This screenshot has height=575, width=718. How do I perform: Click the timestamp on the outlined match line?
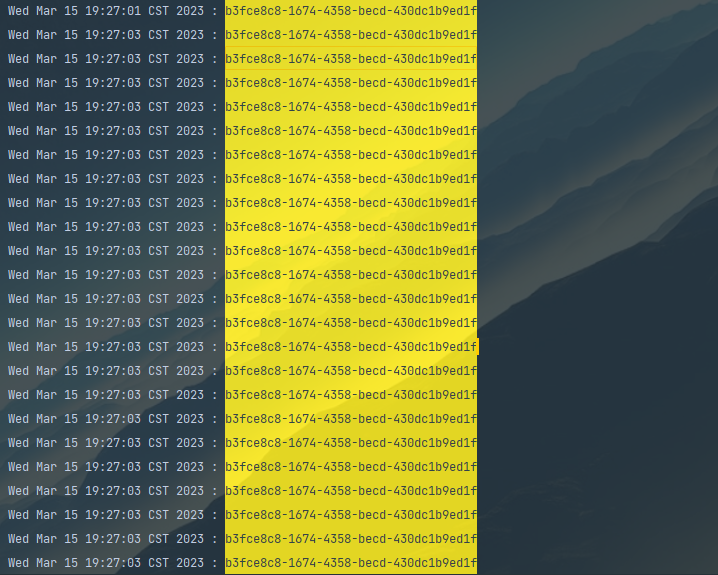113,59
